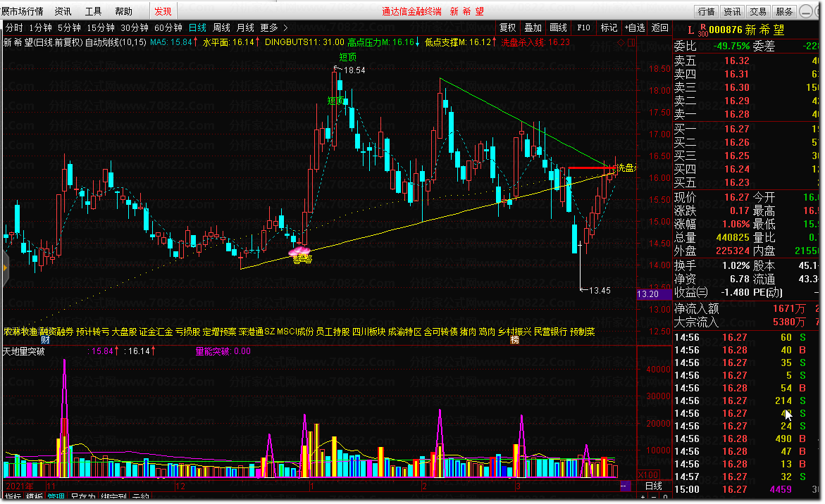Click the 榜 marker below the chart

pos(514,339)
